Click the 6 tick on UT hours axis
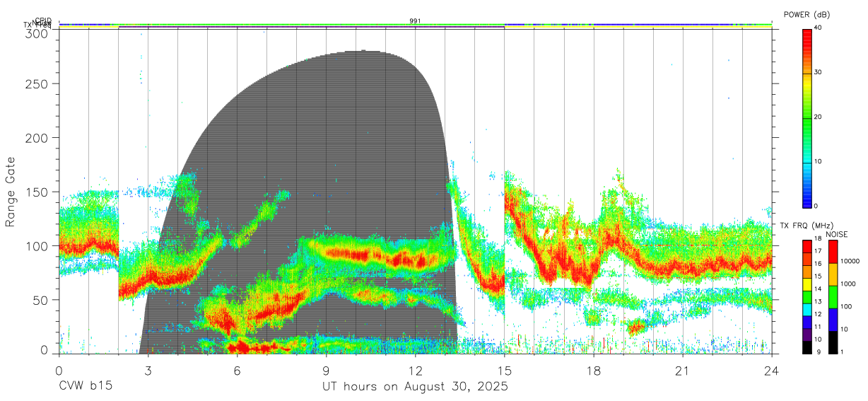The height and width of the screenshot is (401, 868). [x=237, y=371]
